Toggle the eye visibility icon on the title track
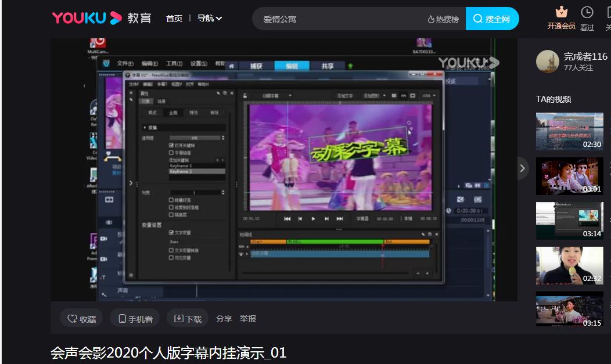Screen dimensions: 611x364 pos(241,254)
